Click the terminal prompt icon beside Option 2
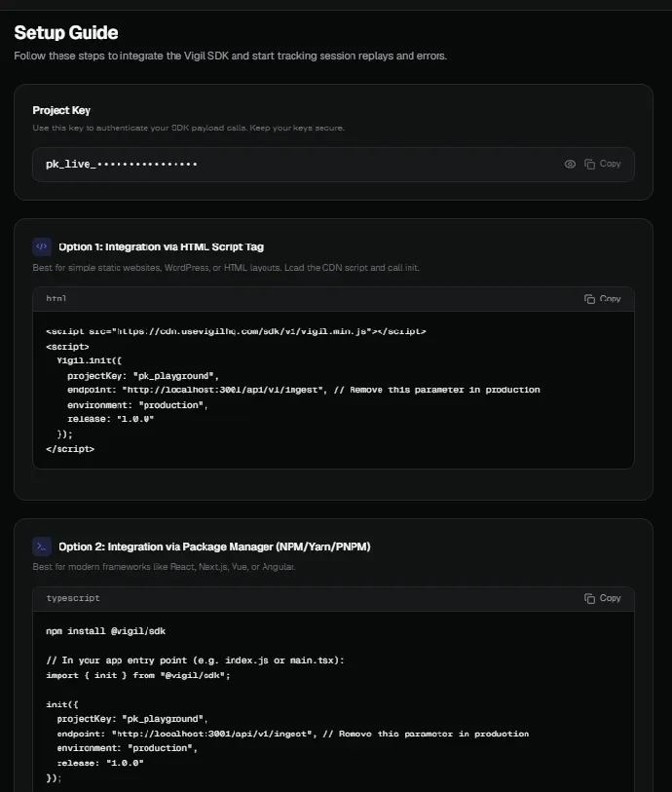 click(x=42, y=547)
